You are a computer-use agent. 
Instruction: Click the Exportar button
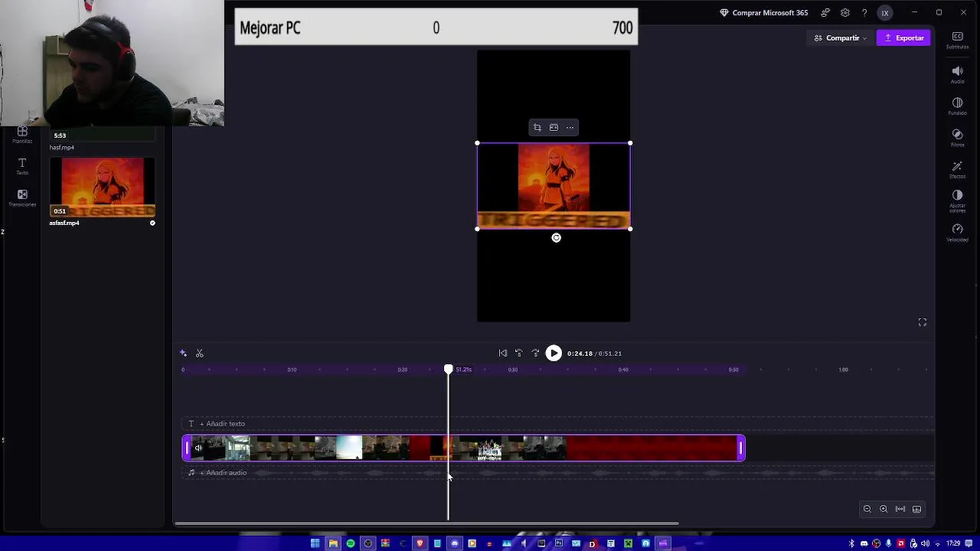click(x=903, y=37)
